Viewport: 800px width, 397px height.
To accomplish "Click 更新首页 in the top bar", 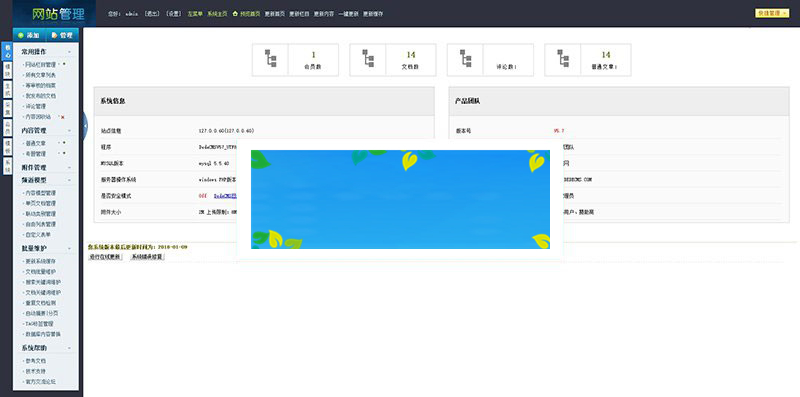I will (x=274, y=14).
